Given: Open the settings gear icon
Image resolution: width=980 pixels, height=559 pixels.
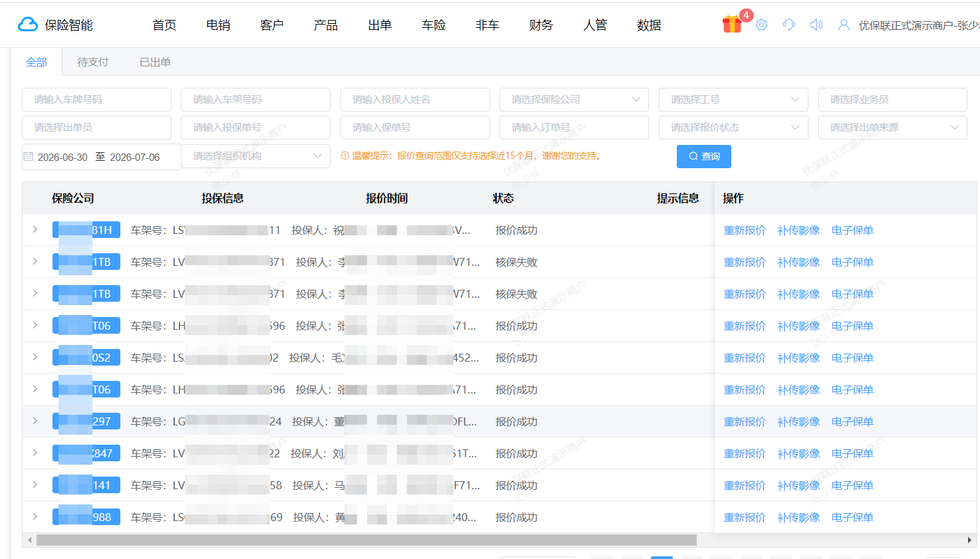Looking at the screenshot, I should 761,25.
